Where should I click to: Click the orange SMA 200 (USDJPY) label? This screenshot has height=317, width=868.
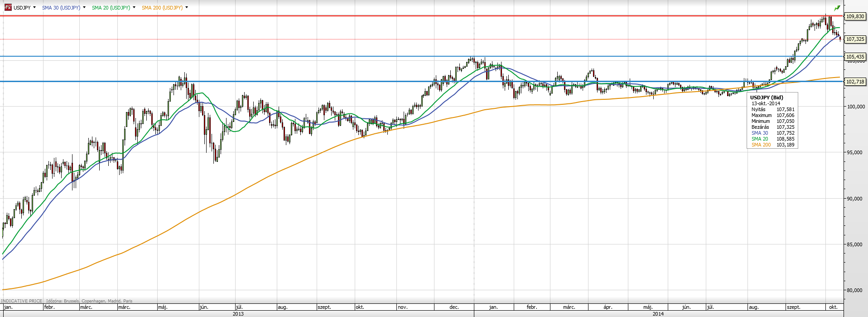click(162, 8)
